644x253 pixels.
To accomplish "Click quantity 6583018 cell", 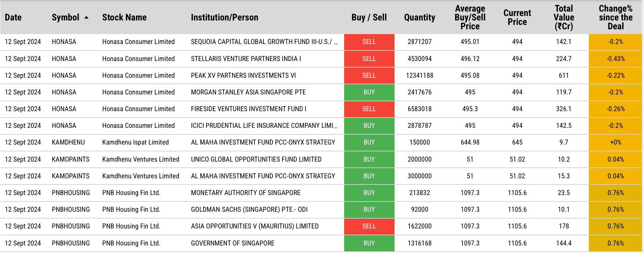I will click(419, 109).
